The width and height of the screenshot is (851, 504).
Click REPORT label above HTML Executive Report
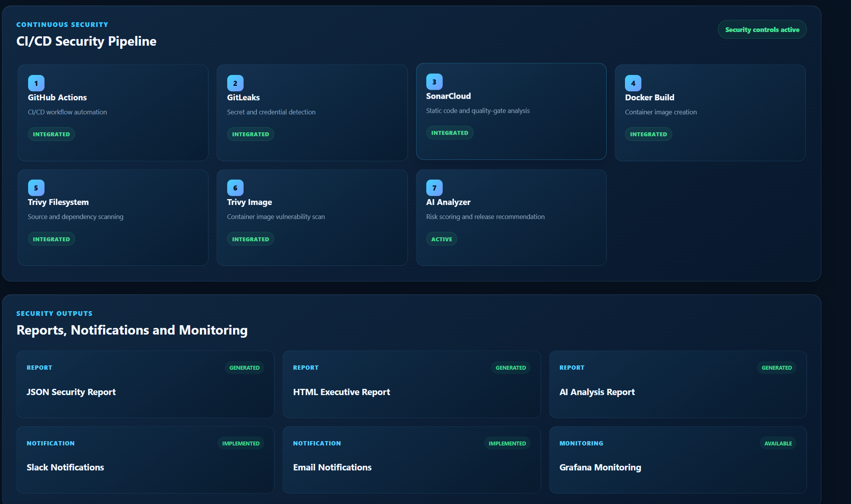306,368
